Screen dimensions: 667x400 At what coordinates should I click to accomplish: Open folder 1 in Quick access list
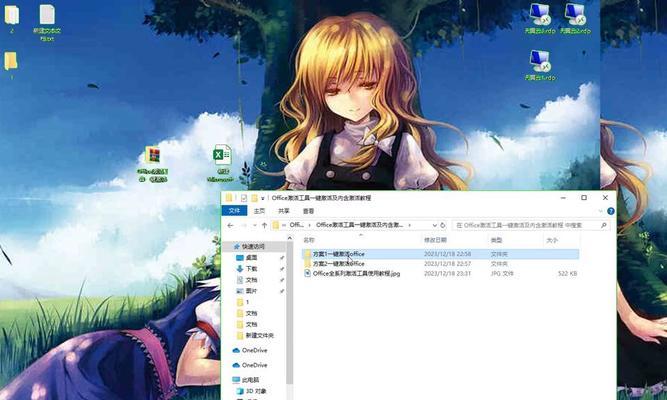(x=247, y=302)
